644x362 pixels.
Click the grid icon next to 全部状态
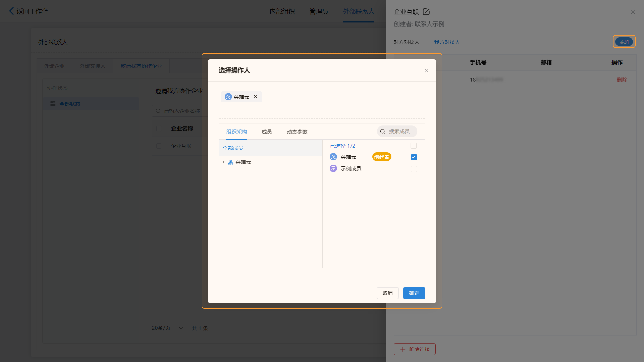pos(53,104)
